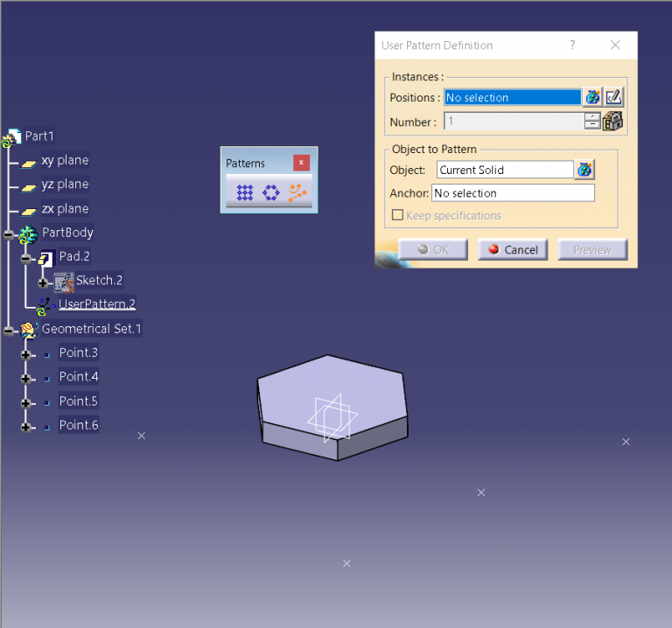The width and height of the screenshot is (672, 628).
Task: Select PartBody label in tree
Action: [67, 233]
